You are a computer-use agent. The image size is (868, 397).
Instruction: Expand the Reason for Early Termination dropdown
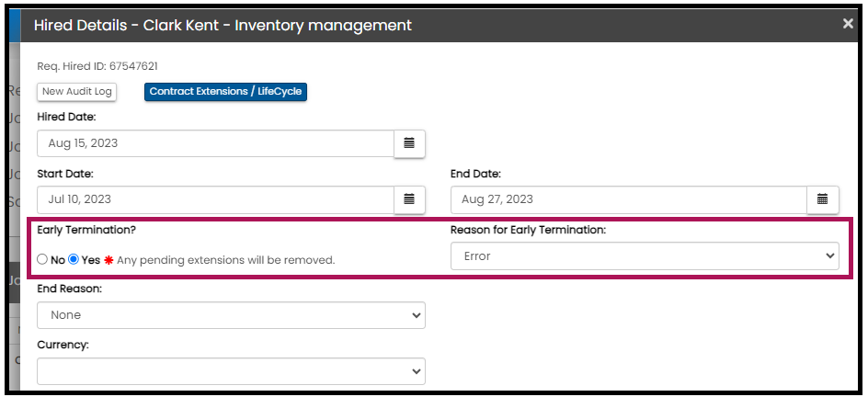point(645,256)
